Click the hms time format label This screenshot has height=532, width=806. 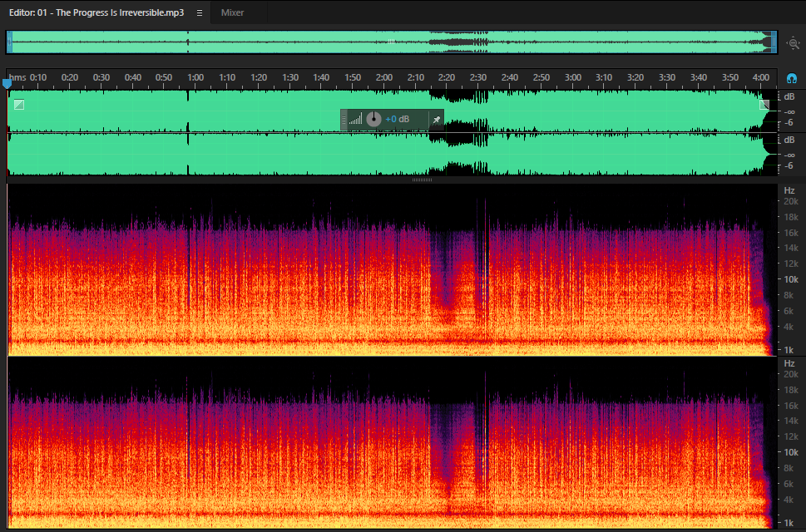point(17,77)
